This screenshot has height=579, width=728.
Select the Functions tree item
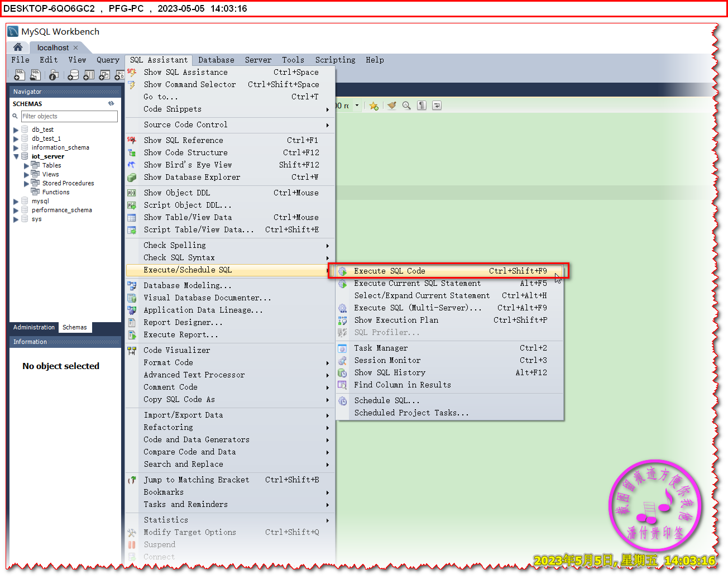pyautogui.click(x=56, y=192)
